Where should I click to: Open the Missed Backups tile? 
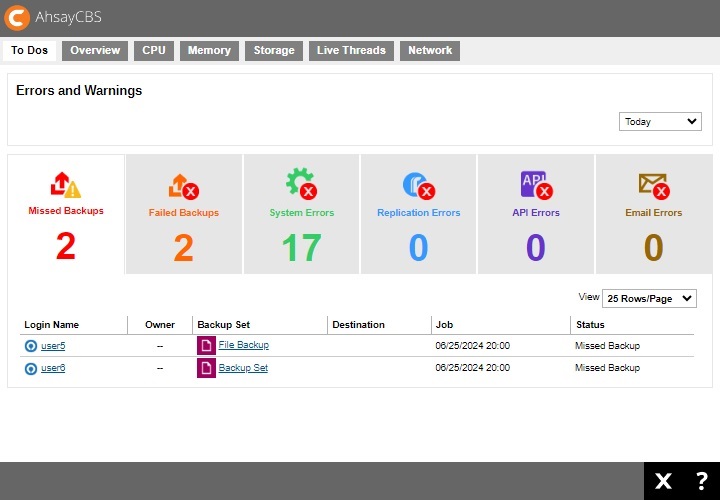tap(66, 214)
